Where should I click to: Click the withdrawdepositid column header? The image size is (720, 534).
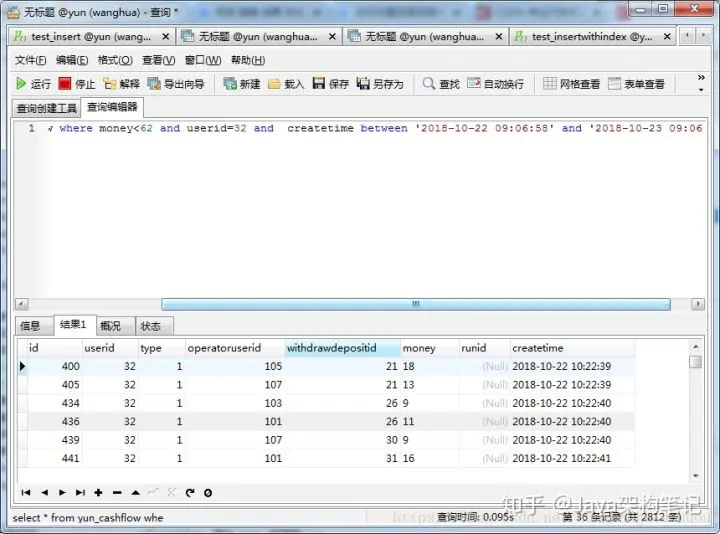pyautogui.click(x=343, y=348)
